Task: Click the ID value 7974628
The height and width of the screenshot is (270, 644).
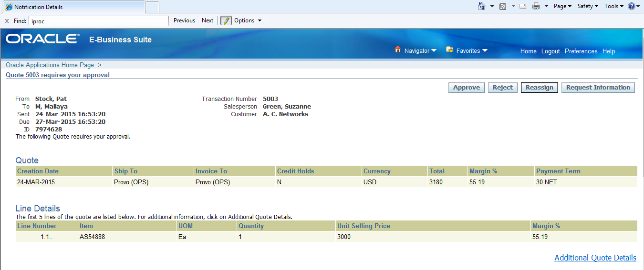Action: (49, 129)
